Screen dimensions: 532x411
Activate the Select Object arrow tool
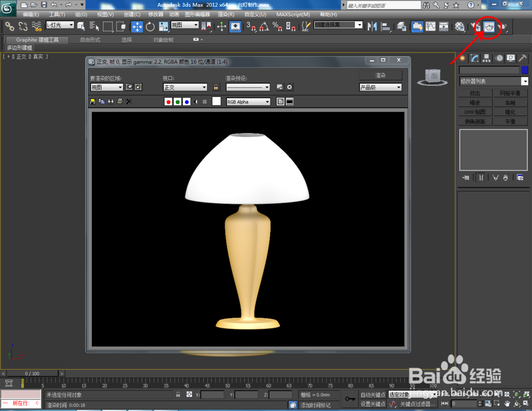(x=81, y=26)
